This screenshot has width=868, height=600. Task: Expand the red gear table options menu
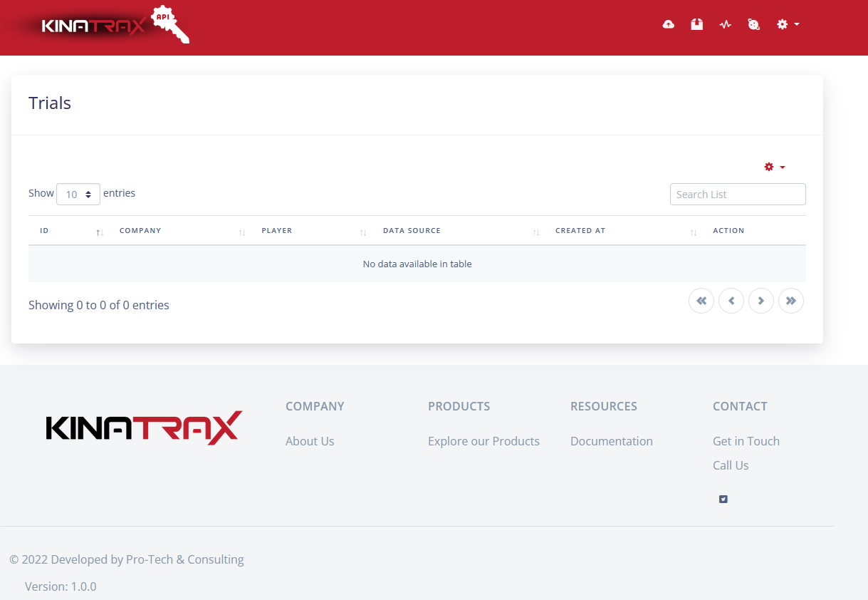pos(774,167)
